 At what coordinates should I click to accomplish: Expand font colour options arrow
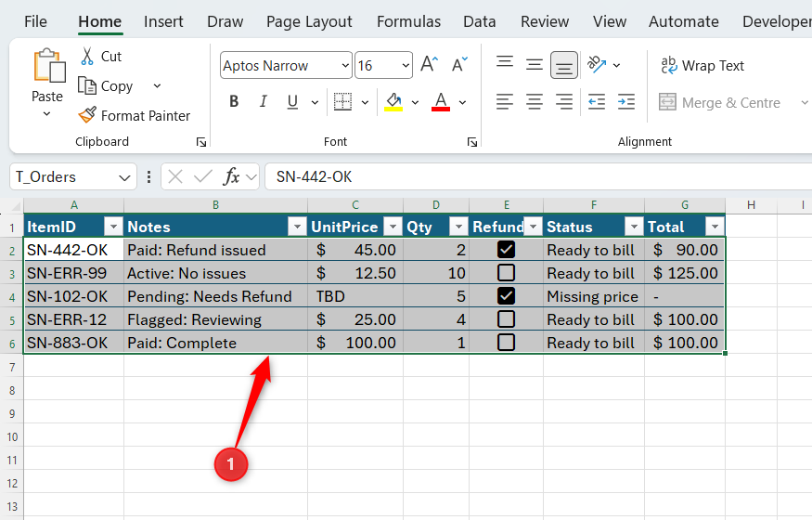[x=462, y=102]
